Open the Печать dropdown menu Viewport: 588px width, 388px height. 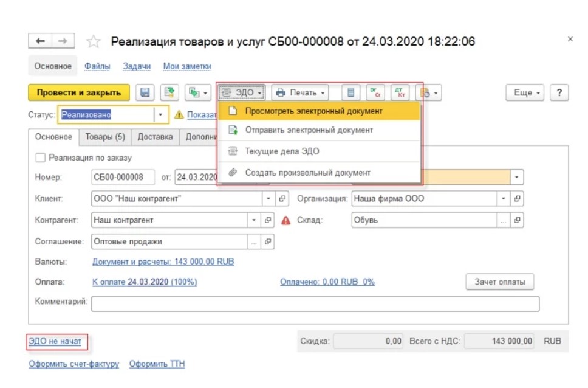[x=300, y=92]
